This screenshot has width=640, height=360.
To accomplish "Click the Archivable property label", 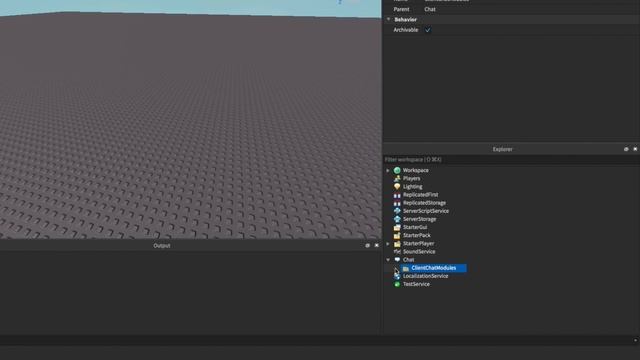I will click(x=406, y=30).
